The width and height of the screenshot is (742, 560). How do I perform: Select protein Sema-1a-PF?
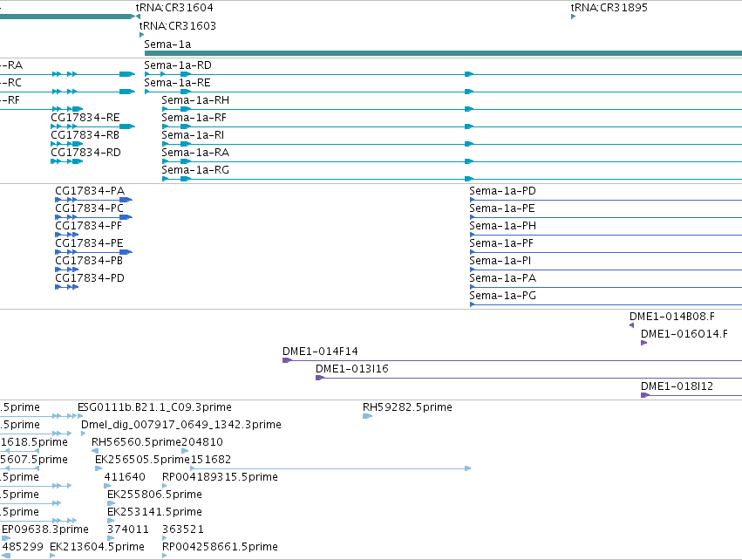501,243
